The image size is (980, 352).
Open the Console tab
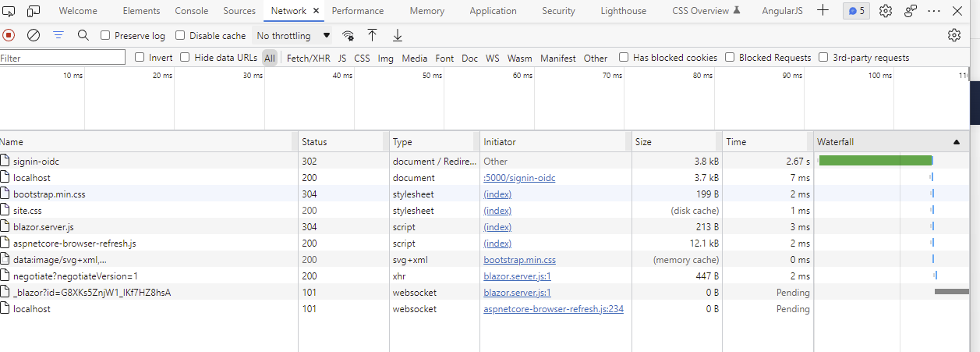192,11
